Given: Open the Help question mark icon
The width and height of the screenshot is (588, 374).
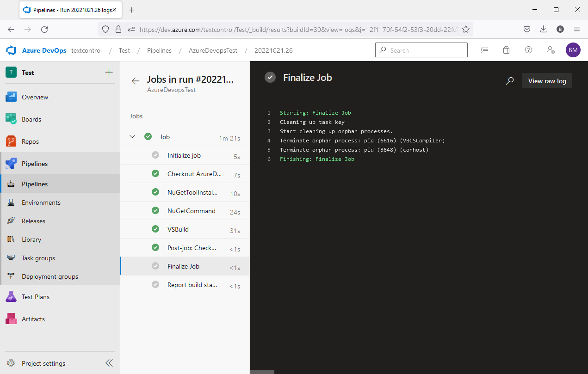Looking at the screenshot, I should point(528,50).
